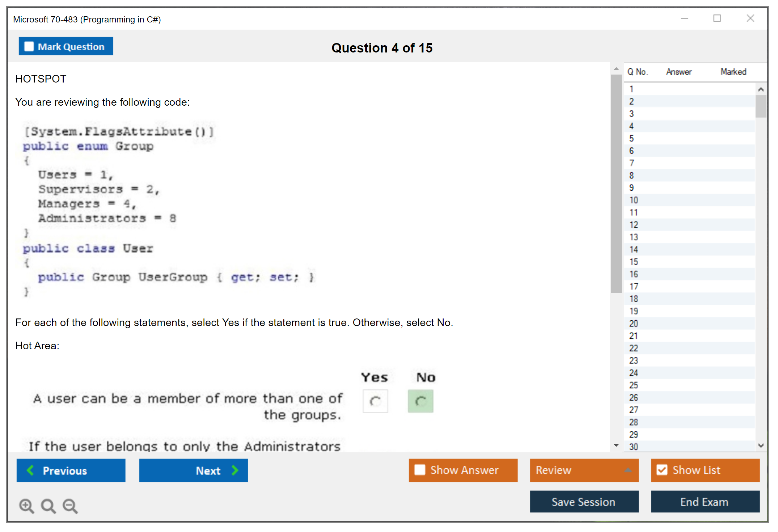
Task: Click the zoom out magnifier icon
Action: coord(70,506)
